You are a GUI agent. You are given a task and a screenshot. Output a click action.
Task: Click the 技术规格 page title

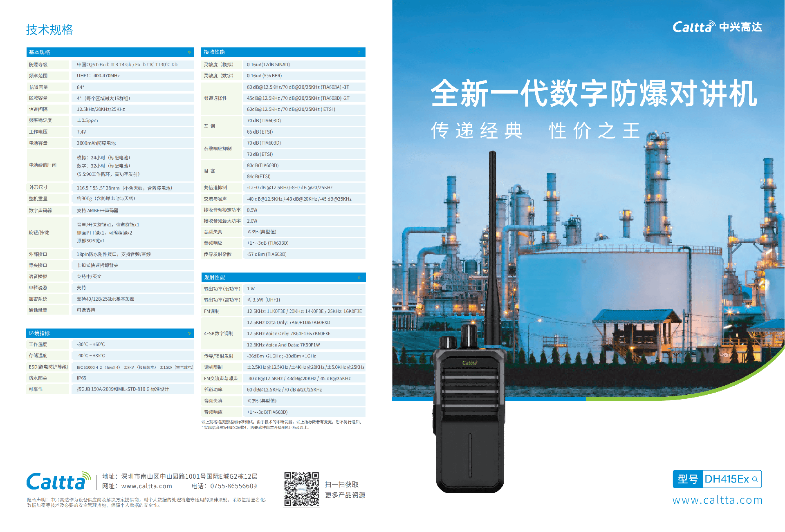point(49,29)
